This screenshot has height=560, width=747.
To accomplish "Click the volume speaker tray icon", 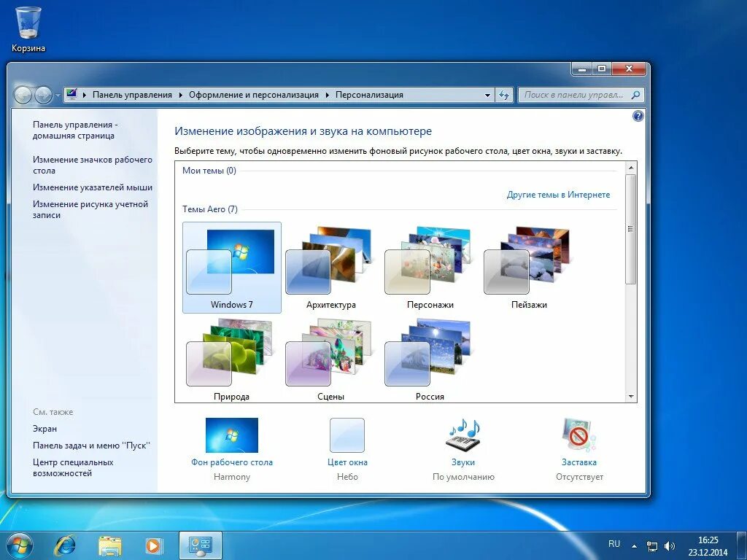I will tap(670, 546).
